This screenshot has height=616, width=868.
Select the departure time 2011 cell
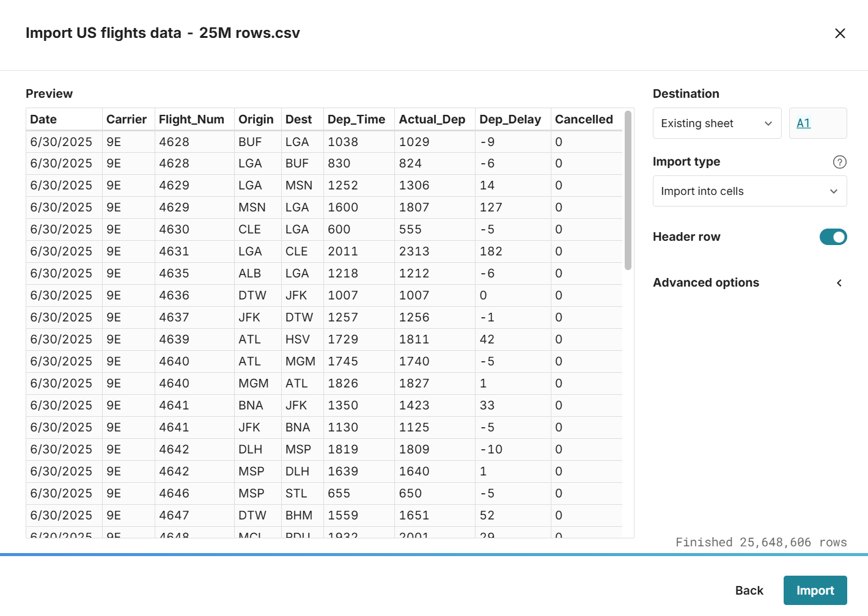(359, 252)
